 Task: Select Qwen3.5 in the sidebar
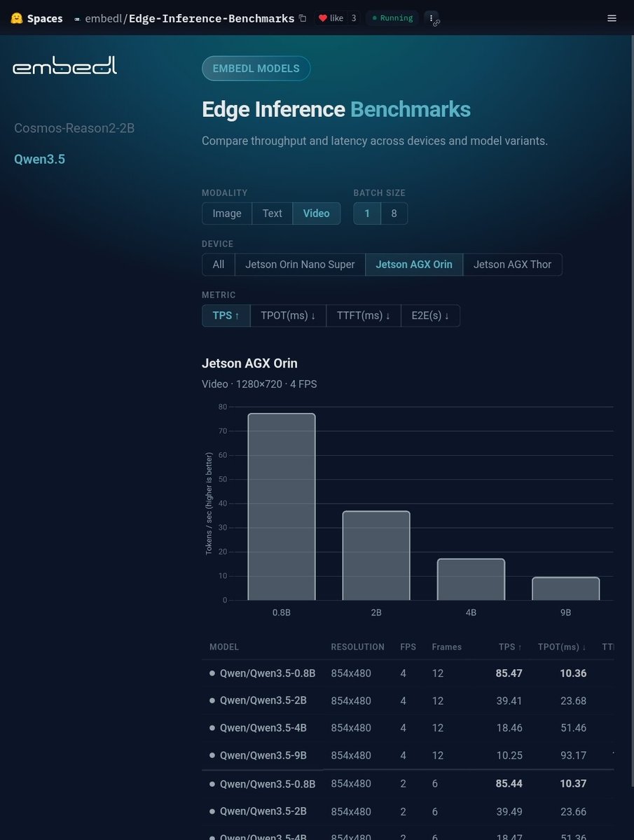pyautogui.click(x=39, y=159)
